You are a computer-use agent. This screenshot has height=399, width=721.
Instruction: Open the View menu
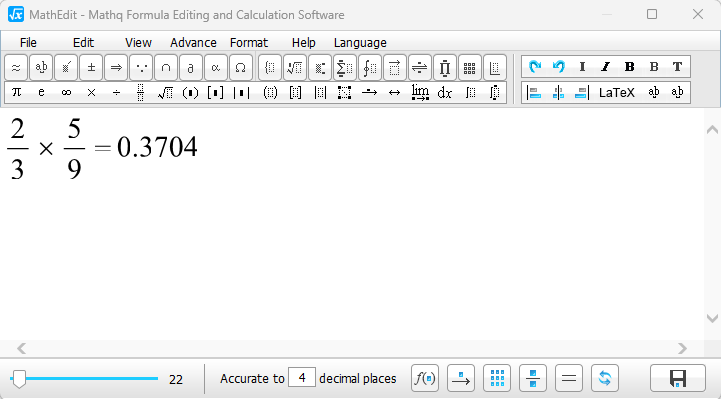click(x=138, y=43)
